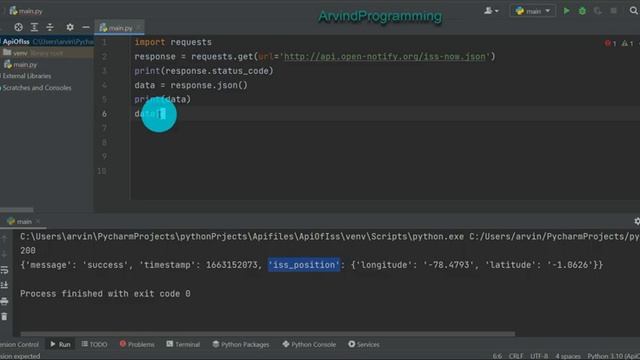The width and height of the screenshot is (640, 360).
Task: Toggle soft-wrap in run console
Action: 4,270
